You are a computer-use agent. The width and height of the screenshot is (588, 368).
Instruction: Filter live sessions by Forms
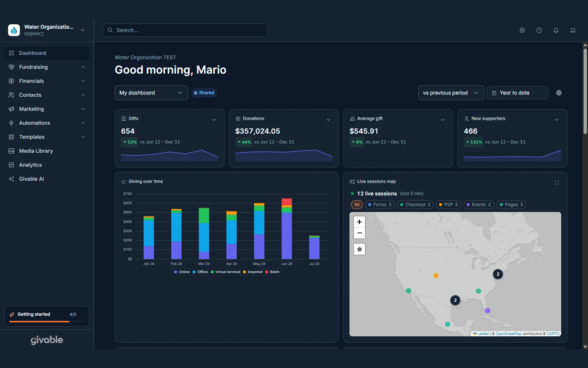click(380, 205)
